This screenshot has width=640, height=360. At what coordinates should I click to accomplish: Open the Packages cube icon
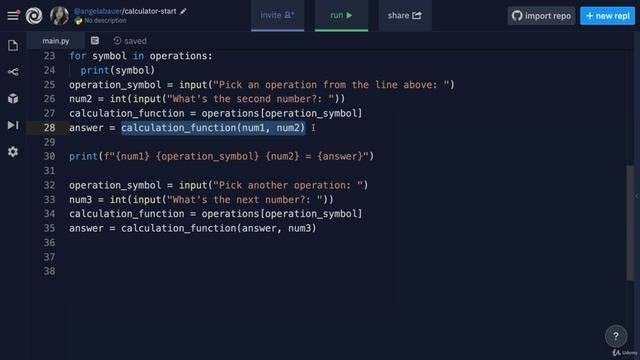[x=13, y=98]
